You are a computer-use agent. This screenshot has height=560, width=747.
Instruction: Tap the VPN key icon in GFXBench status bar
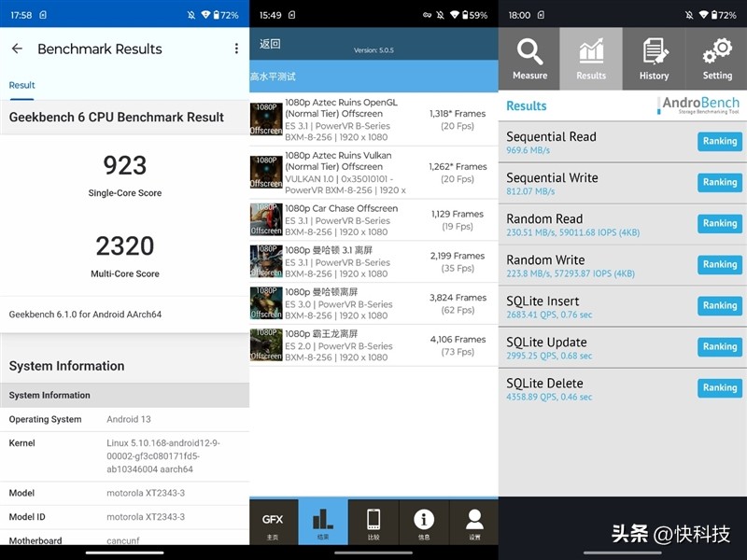[427, 15]
